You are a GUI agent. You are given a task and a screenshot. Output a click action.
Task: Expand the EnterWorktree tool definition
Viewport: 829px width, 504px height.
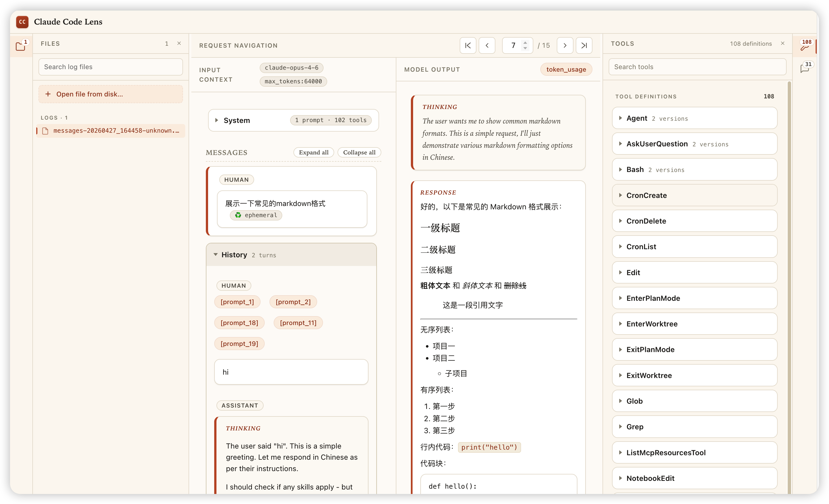[x=695, y=324]
